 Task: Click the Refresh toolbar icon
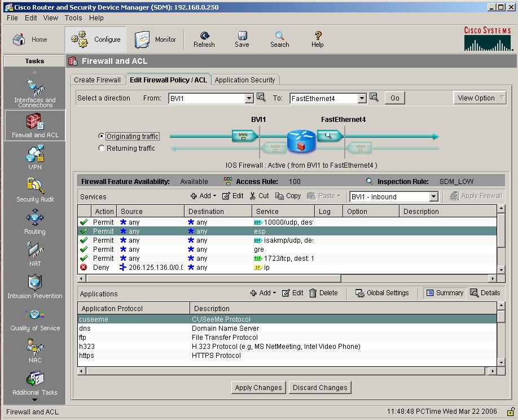(x=204, y=39)
